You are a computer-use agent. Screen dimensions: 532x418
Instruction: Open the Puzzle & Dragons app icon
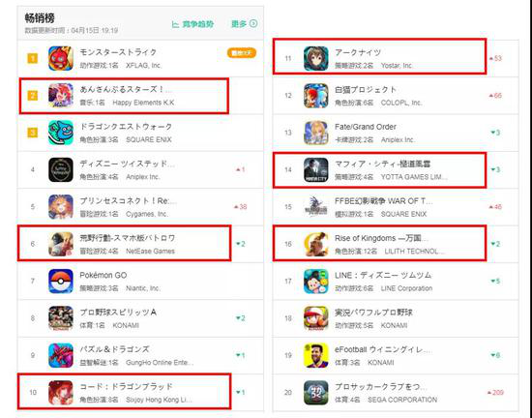[61, 355]
